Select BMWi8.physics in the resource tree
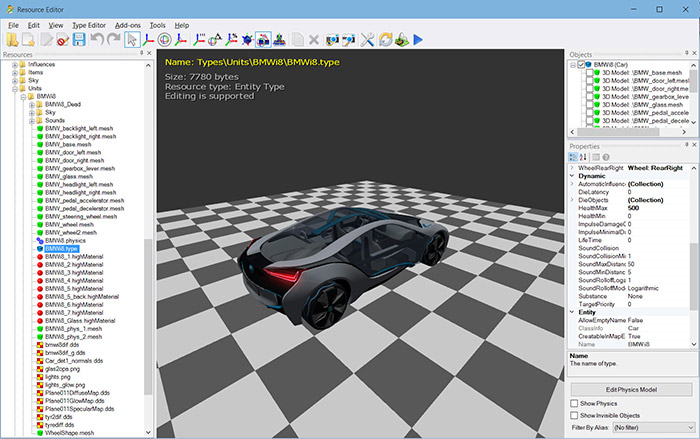Screen dimensions: 700x439 pos(65,241)
